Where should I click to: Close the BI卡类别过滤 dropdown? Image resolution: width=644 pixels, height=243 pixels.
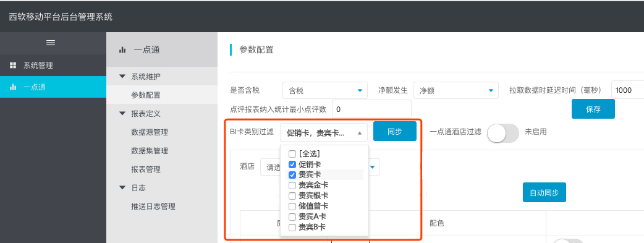pos(324,133)
